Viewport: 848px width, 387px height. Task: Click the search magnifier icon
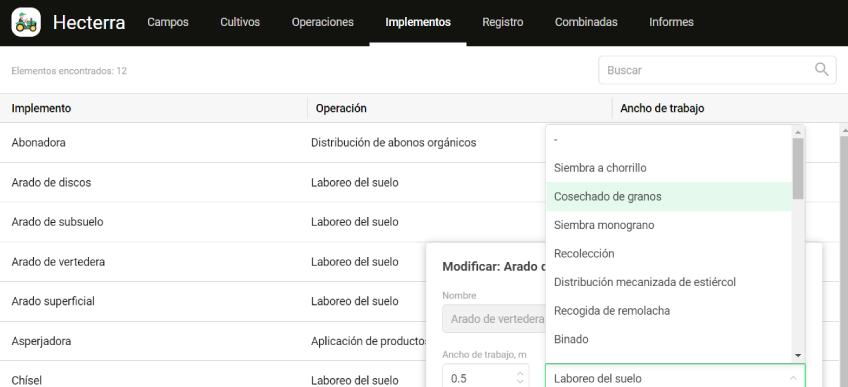pyautogui.click(x=822, y=70)
